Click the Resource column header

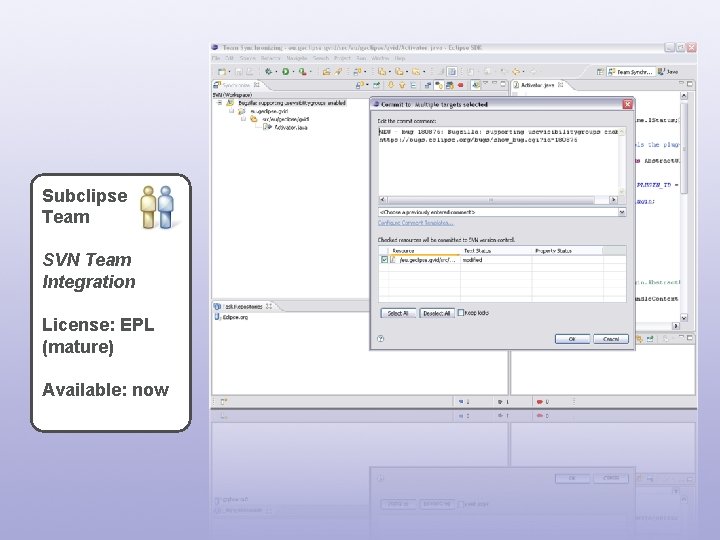pyautogui.click(x=424, y=251)
